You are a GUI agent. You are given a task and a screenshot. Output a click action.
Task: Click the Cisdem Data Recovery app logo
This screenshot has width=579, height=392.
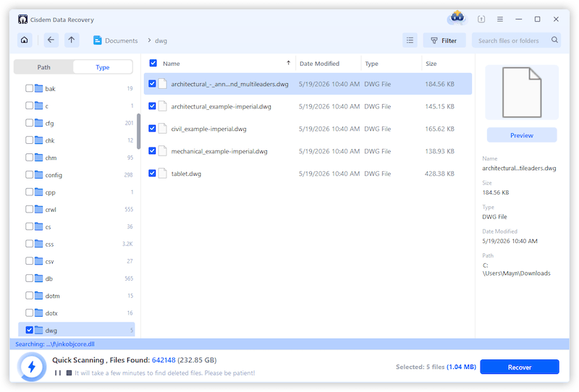[x=22, y=20]
